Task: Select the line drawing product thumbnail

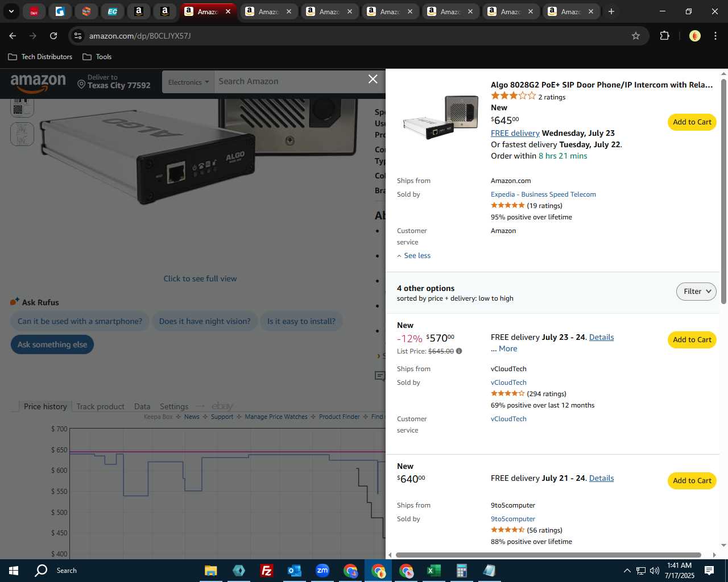Action: (x=22, y=134)
